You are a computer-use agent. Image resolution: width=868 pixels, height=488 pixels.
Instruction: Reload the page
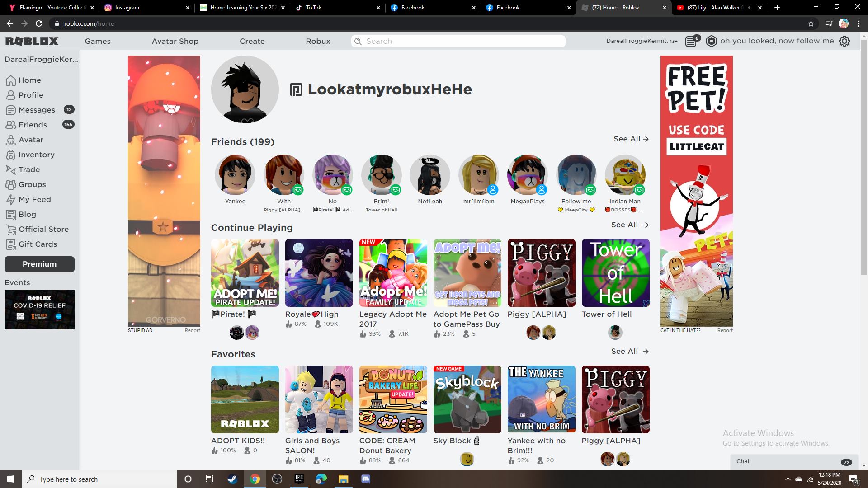coord(39,23)
